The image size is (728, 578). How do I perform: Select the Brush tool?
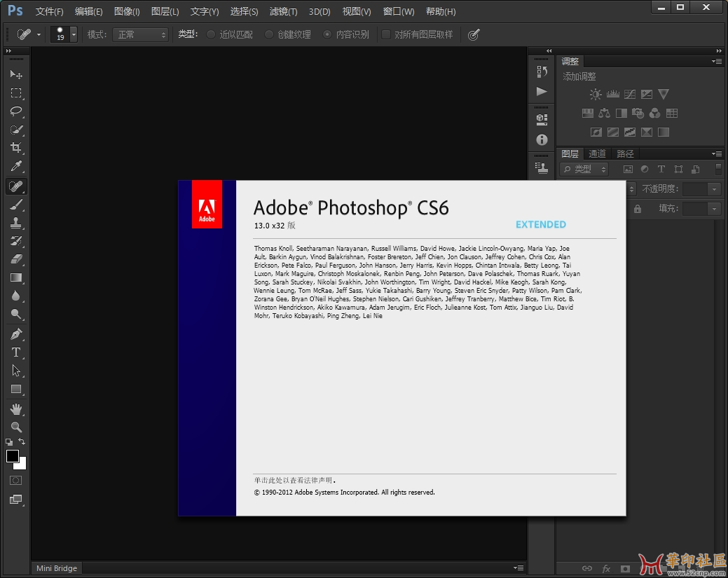[x=16, y=205]
